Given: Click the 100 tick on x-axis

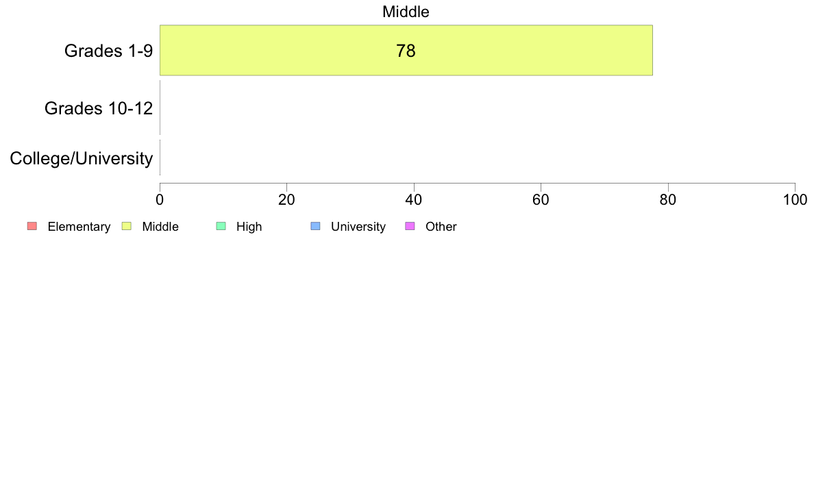Looking at the screenshot, I should point(794,199).
